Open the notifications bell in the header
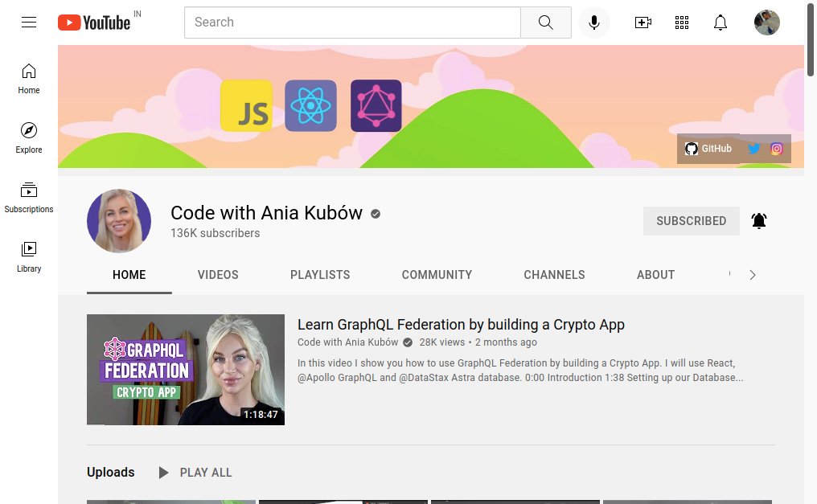 click(x=720, y=23)
